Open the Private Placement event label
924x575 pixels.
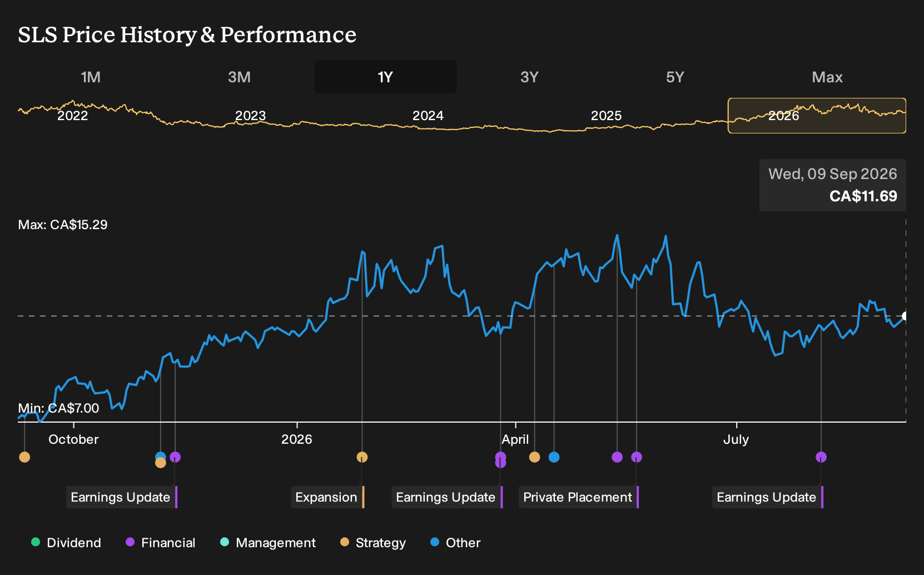579,497
